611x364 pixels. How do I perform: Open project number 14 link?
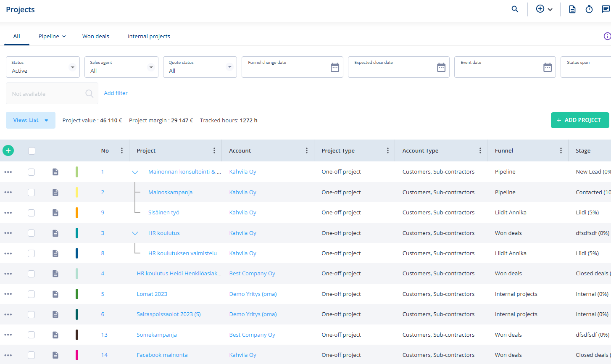click(104, 355)
